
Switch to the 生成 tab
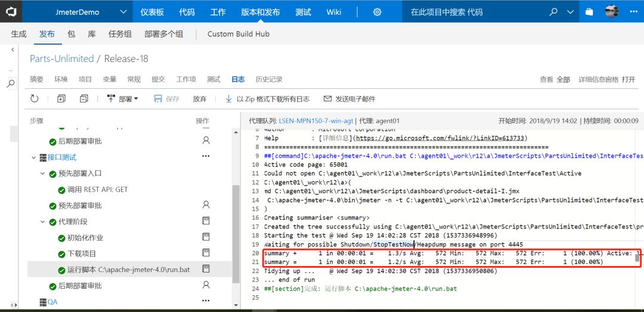[x=19, y=34]
